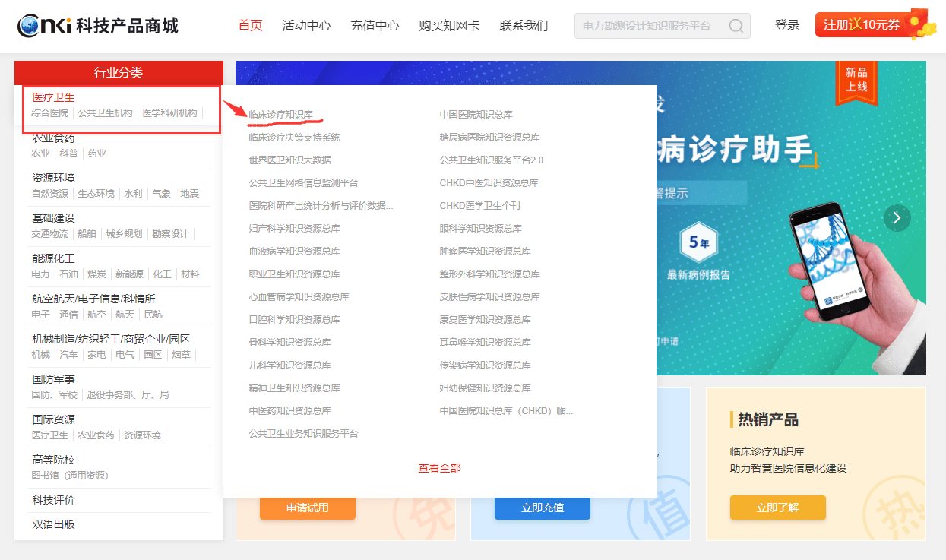Image resolution: width=946 pixels, height=560 pixels.
Task: Click the 立即了解 yellow button
Action: 777,508
